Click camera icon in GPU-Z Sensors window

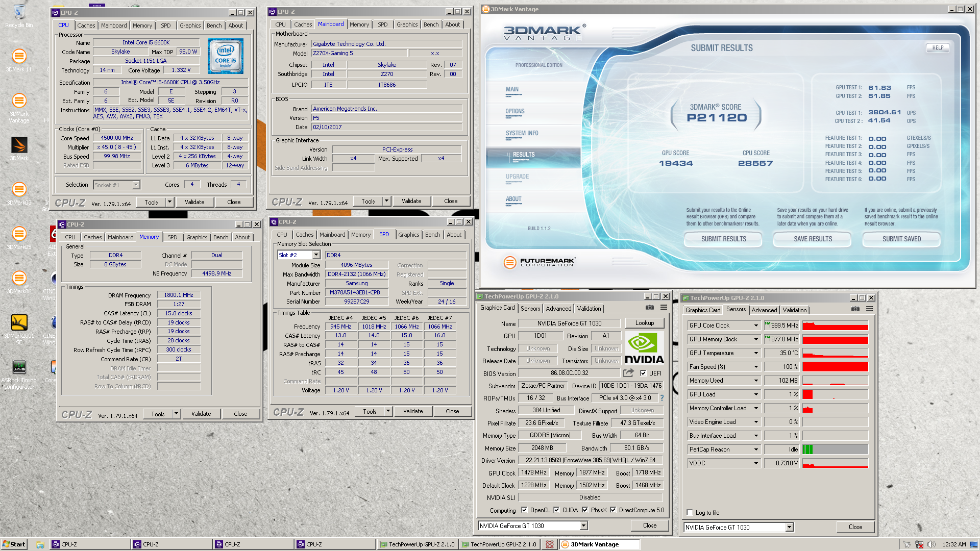(x=855, y=309)
